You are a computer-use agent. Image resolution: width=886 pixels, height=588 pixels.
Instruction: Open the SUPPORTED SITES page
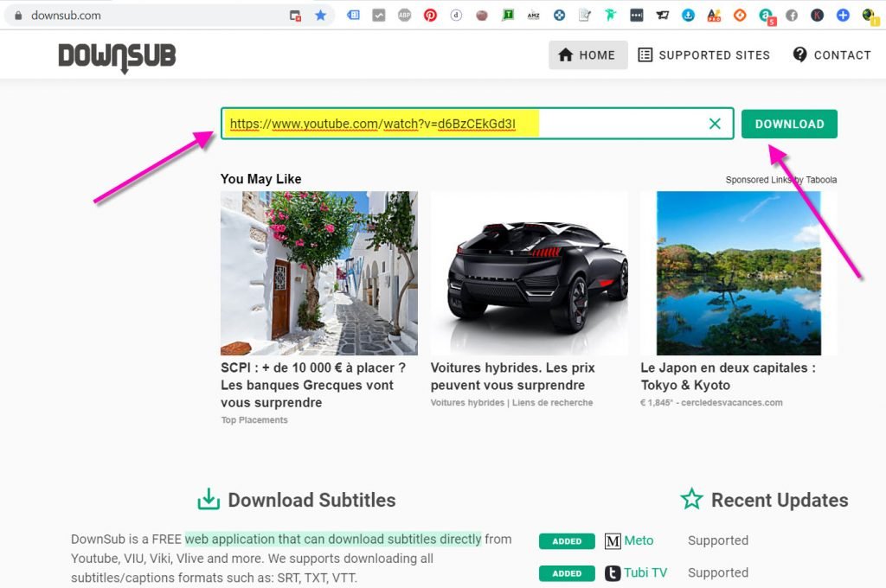click(x=703, y=55)
